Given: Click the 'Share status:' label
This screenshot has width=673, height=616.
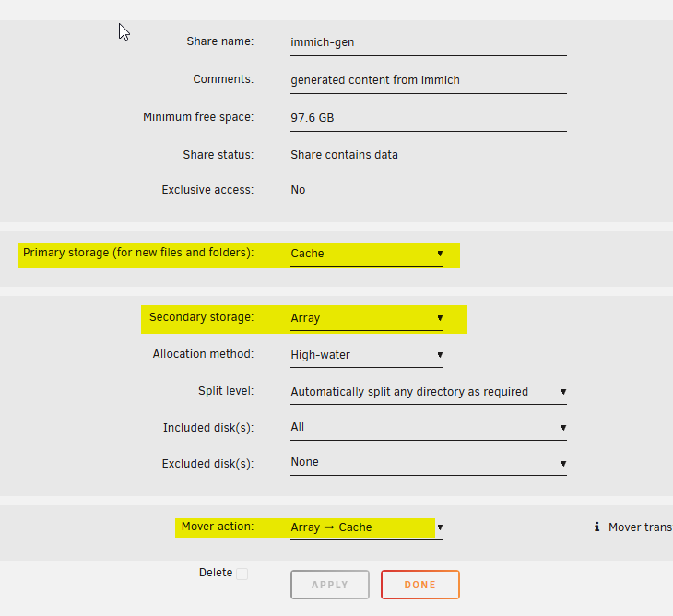Looking at the screenshot, I should [218, 155].
